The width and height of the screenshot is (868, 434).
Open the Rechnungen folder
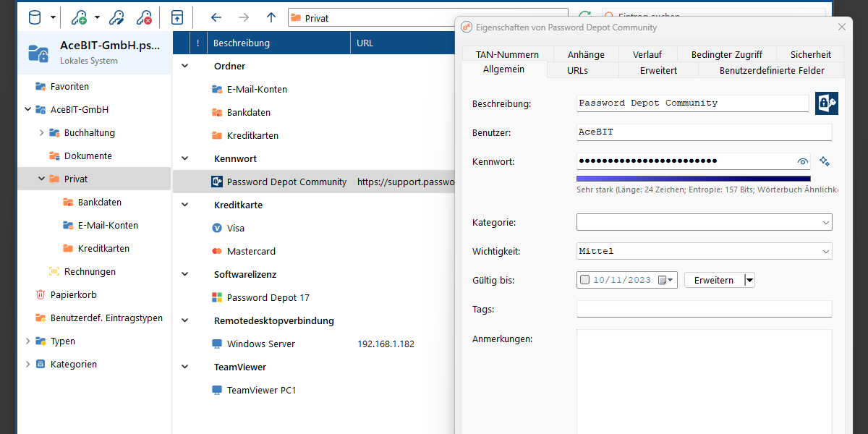[90, 271]
